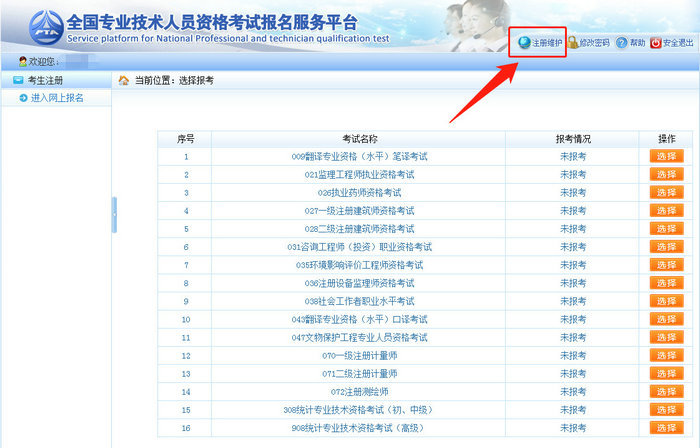Click the 考试名称 column header
This screenshot has width=700, height=448.
[359, 138]
